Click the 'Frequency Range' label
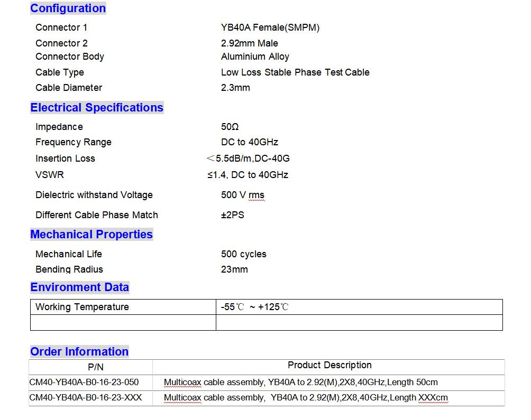Viewport: 531px width, 420px height. pos(74,142)
